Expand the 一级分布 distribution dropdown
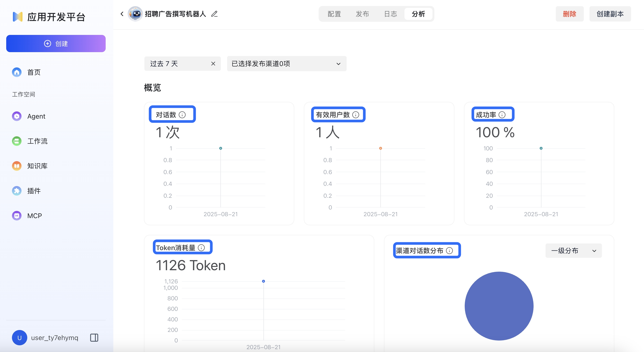644x352 pixels. point(573,251)
